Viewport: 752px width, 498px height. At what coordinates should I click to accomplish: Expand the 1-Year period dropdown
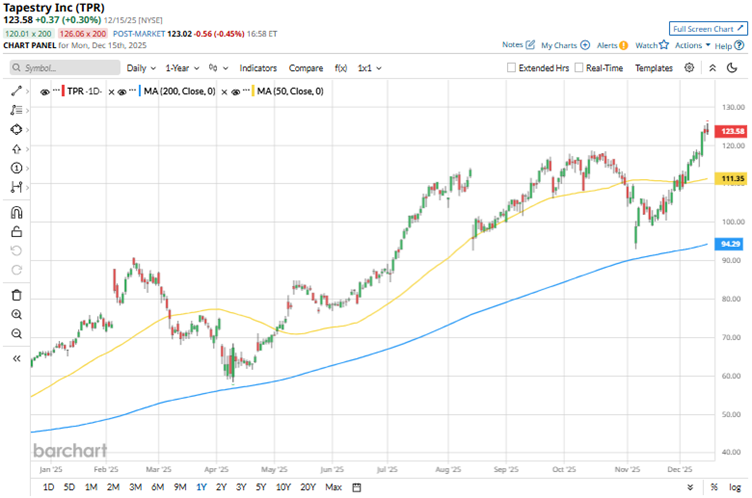click(182, 68)
